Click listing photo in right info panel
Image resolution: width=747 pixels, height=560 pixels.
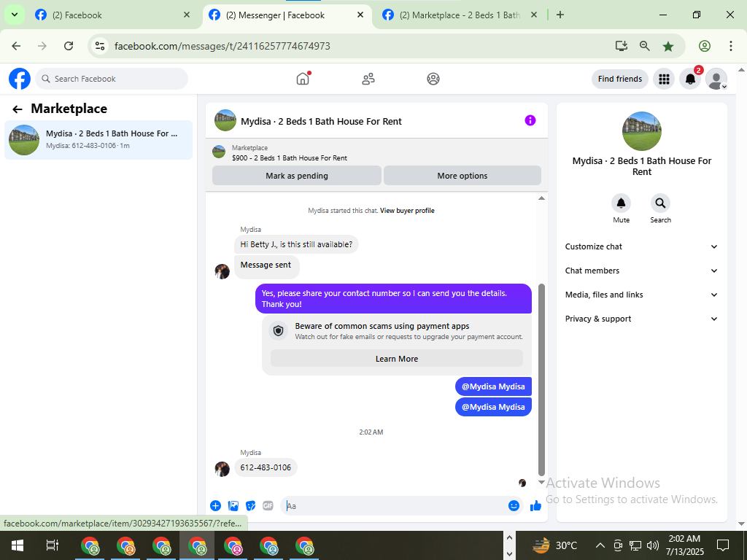(x=642, y=131)
